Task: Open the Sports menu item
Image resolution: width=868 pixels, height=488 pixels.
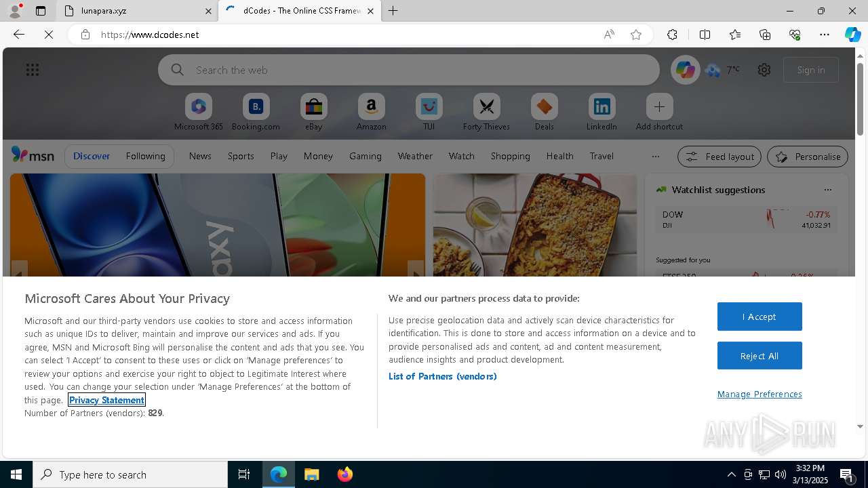Action: (241, 156)
